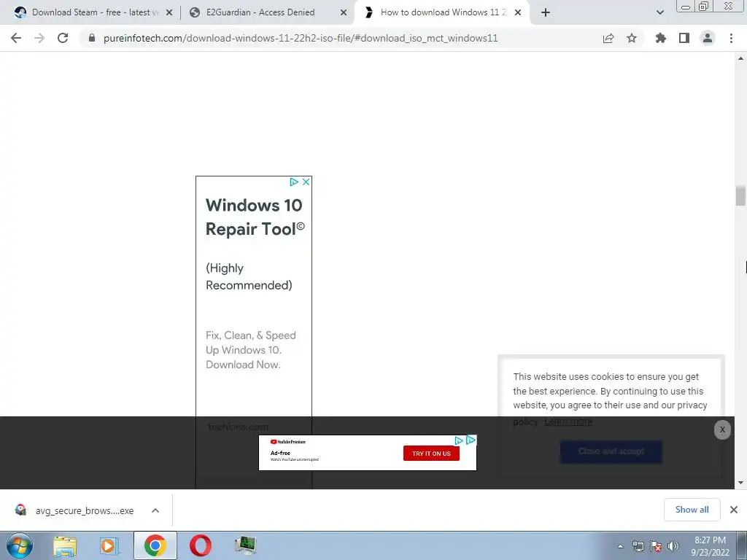Go back to the previous page

[16, 38]
